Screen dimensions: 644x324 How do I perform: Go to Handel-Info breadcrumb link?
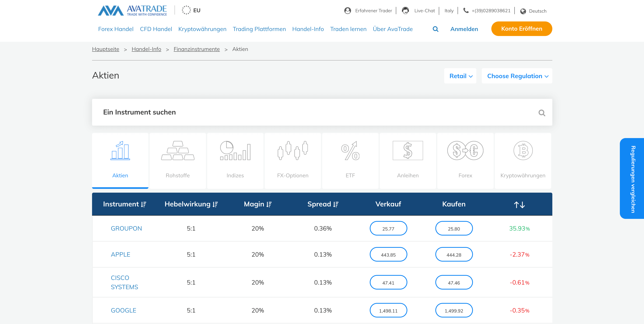tap(146, 49)
